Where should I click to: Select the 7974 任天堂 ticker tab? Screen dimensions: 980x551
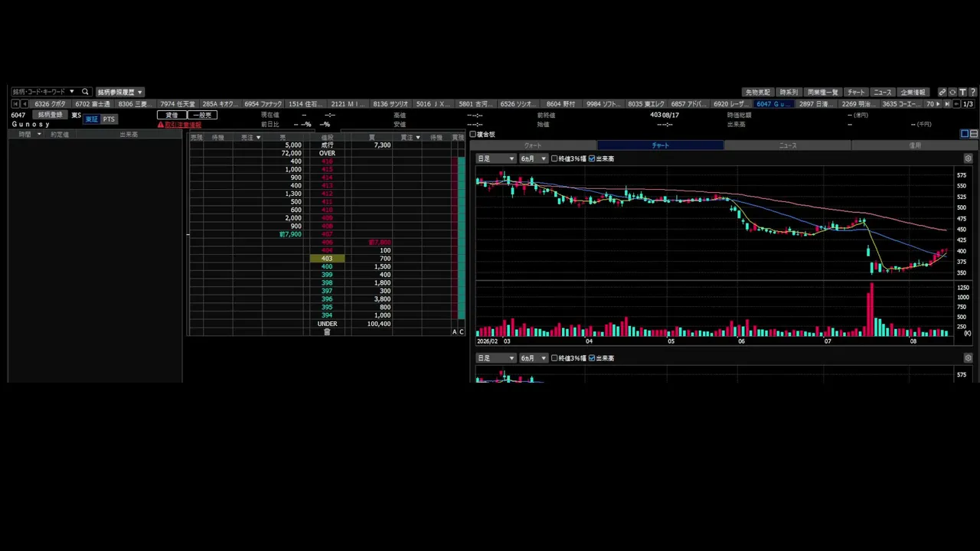[x=178, y=104]
